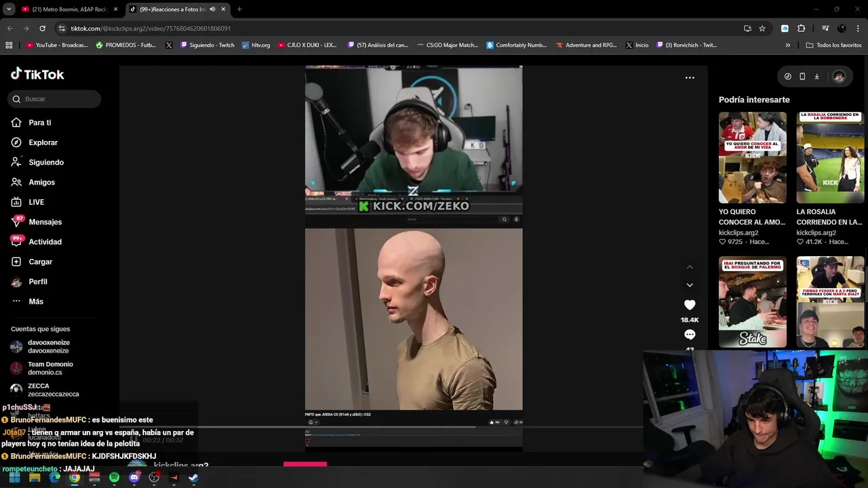Open the 'Todos los favoritos' folder
Viewport: 868px width, 488px height.
click(x=833, y=45)
